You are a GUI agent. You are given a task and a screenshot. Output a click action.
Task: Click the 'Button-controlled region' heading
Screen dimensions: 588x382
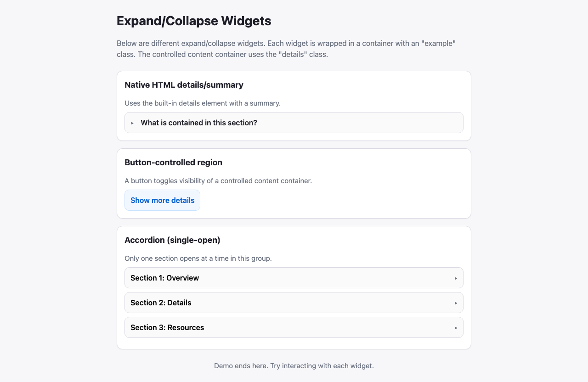(x=173, y=163)
